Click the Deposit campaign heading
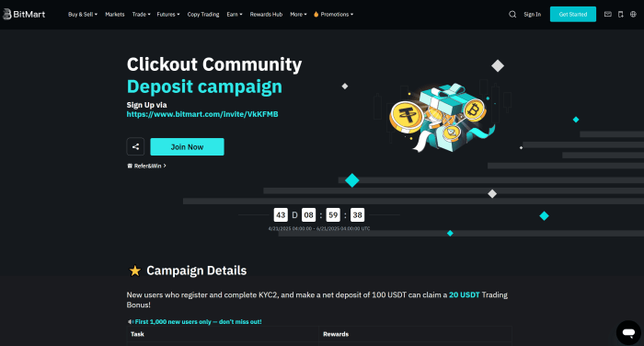Screen dimensions: 644x346 [x=204, y=86]
